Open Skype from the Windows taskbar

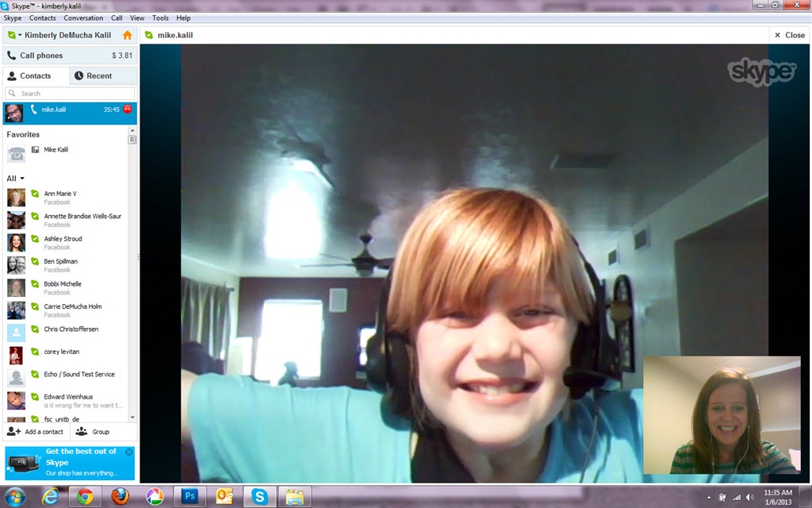[259, 496]
